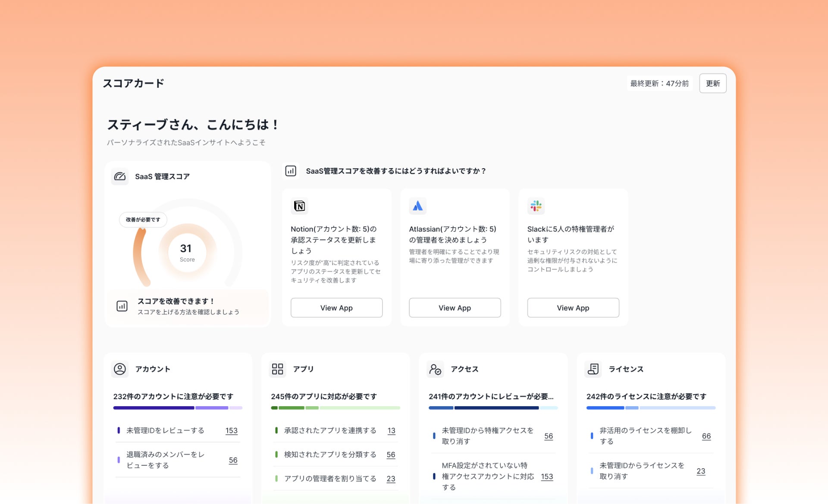Screen dimensions: 828x504
Task: Click View App under Notion card
Action: [x=336, y=308]
